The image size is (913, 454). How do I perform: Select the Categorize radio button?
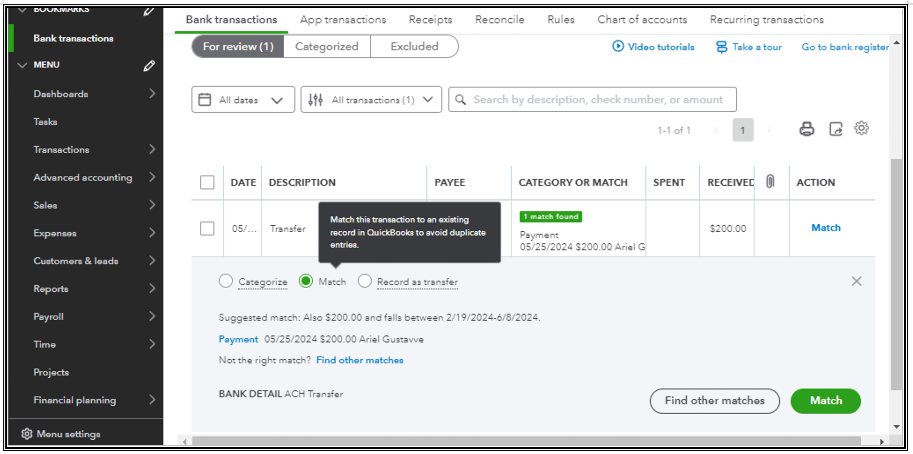coord(225,282)
